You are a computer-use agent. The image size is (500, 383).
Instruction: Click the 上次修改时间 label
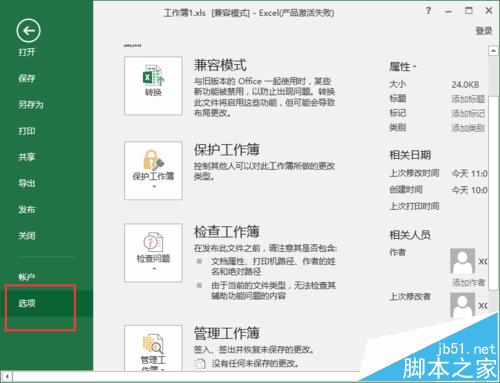[x=414, y=173]
